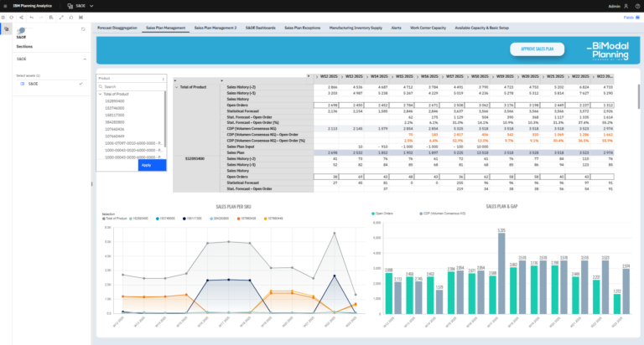The height and width of the screenshot is (345, 644).
Task: Switch to S&OE Dashboards tab
Action: [x=261, y=28]
